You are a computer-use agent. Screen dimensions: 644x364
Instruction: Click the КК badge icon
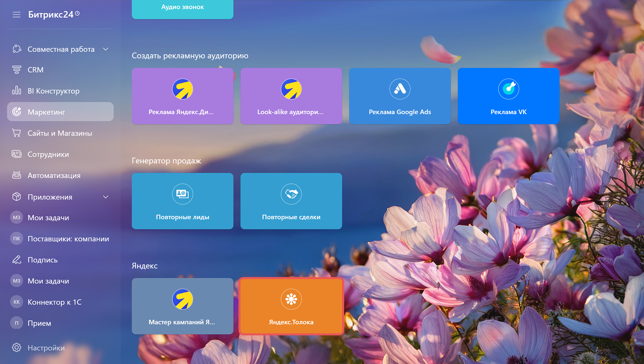pos(16,302)
